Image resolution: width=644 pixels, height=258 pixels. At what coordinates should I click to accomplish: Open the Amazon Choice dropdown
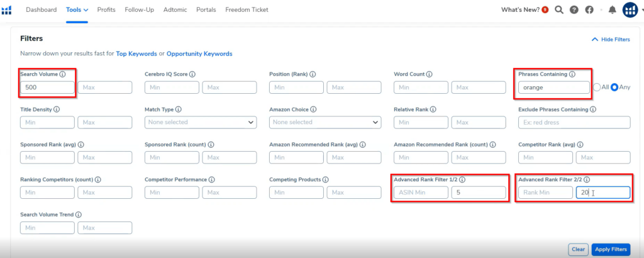click(325, 123)
